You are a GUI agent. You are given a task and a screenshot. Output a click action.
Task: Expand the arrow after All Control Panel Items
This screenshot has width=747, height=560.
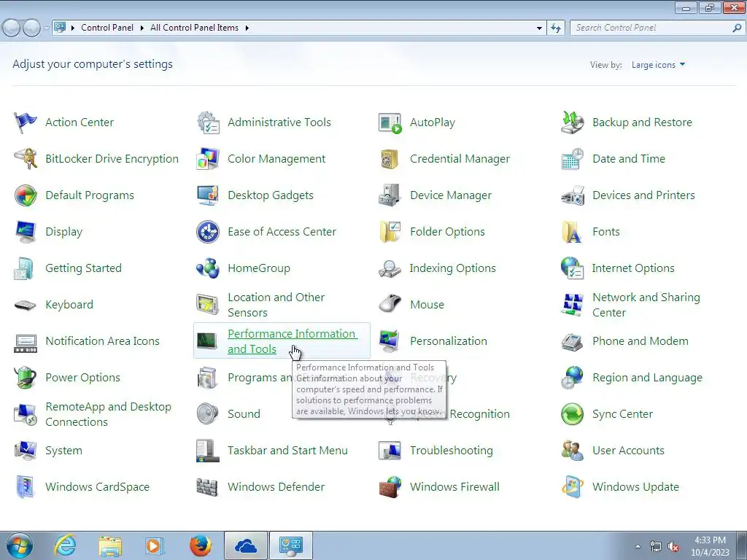[247, 28]
